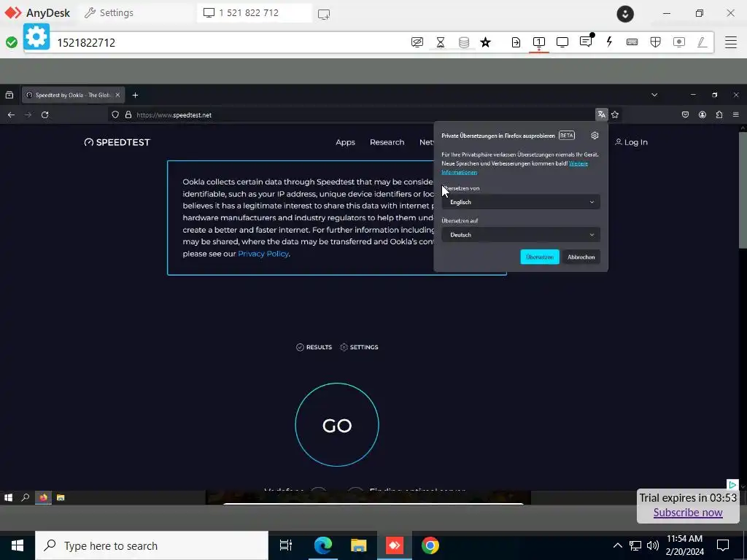The width and height of the screenshot is (747, 560).
Task: Click the Übersetzen button
Action: [540, 257]
